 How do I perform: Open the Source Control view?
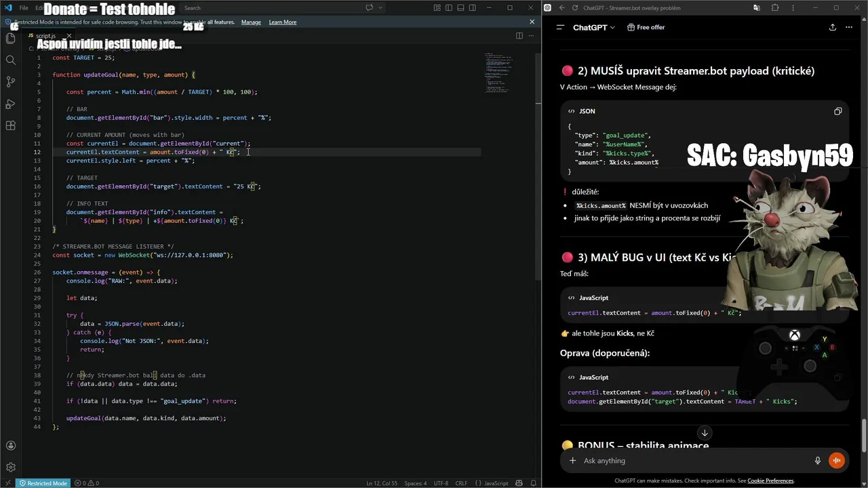tap(10, 82)
